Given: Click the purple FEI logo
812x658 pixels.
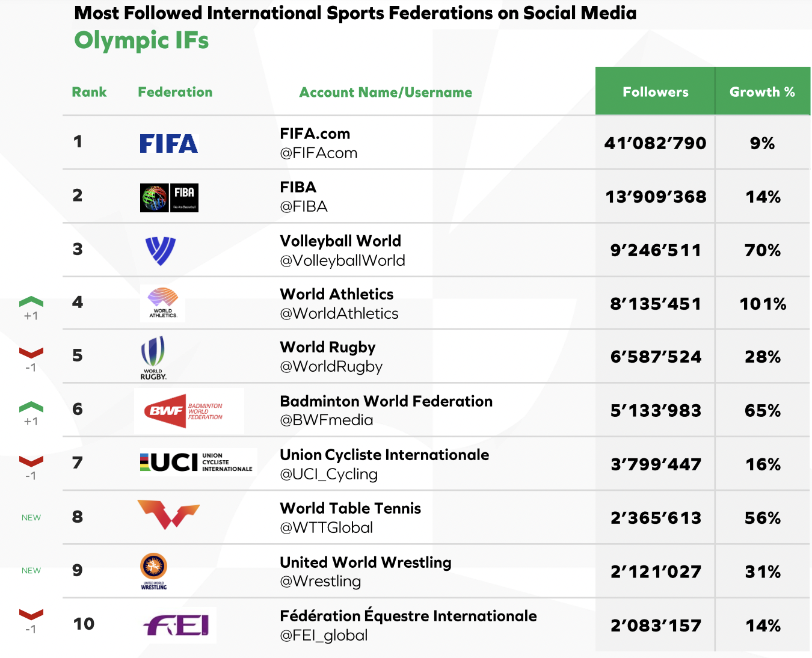Looking at the screenshot, I should pyautogui.click(x=179, y=626).
